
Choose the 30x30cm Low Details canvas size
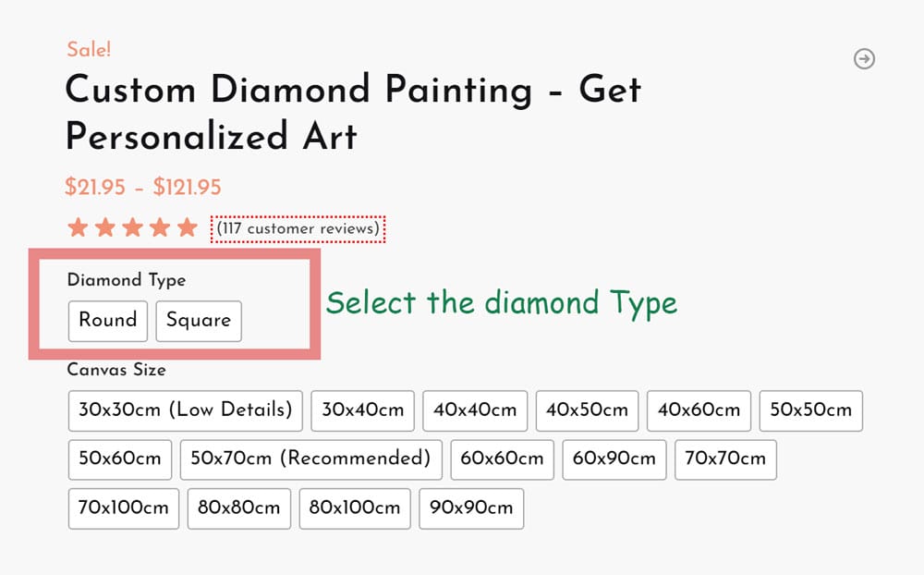point(184,410)
